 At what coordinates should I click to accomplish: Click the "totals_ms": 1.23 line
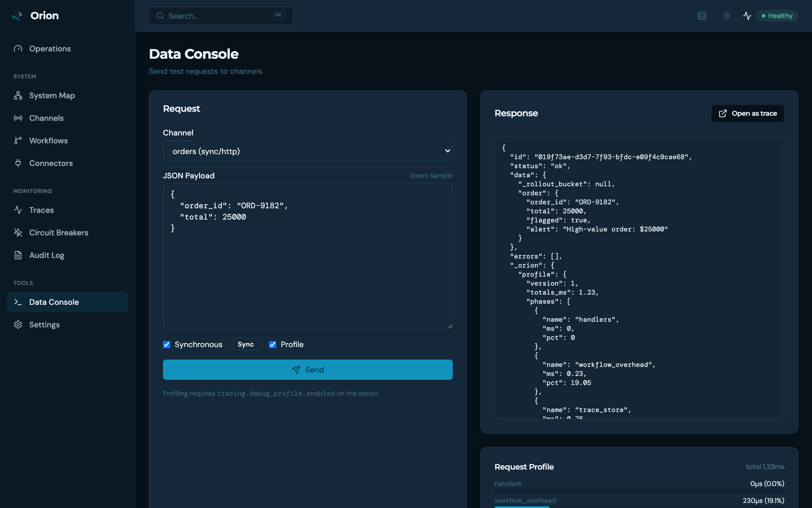pyautogui.click(x=562, y=292)
